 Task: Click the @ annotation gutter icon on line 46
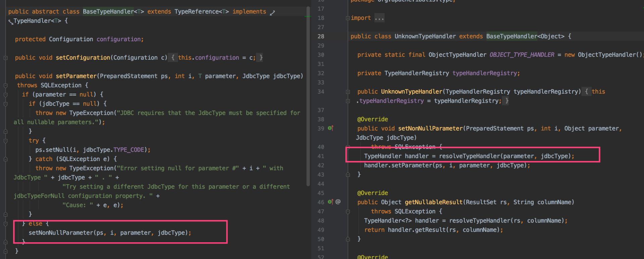(x=338, y=202)
